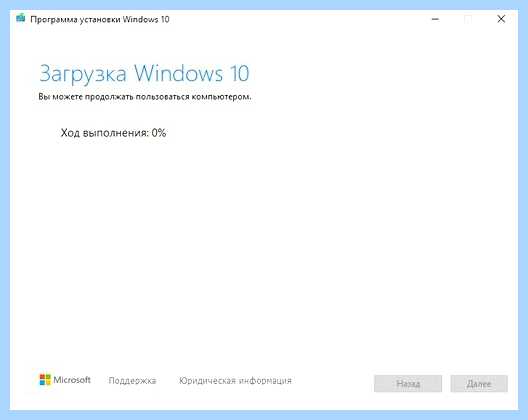Click the Программа установки Windows 10 title
Screen dimensions: 528x420
(x=100, y=20)
